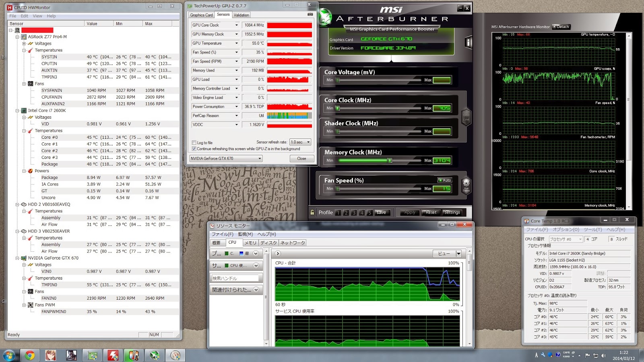Click Afterburner Apply button
This screenshot has width=644, height=362.
410,212
